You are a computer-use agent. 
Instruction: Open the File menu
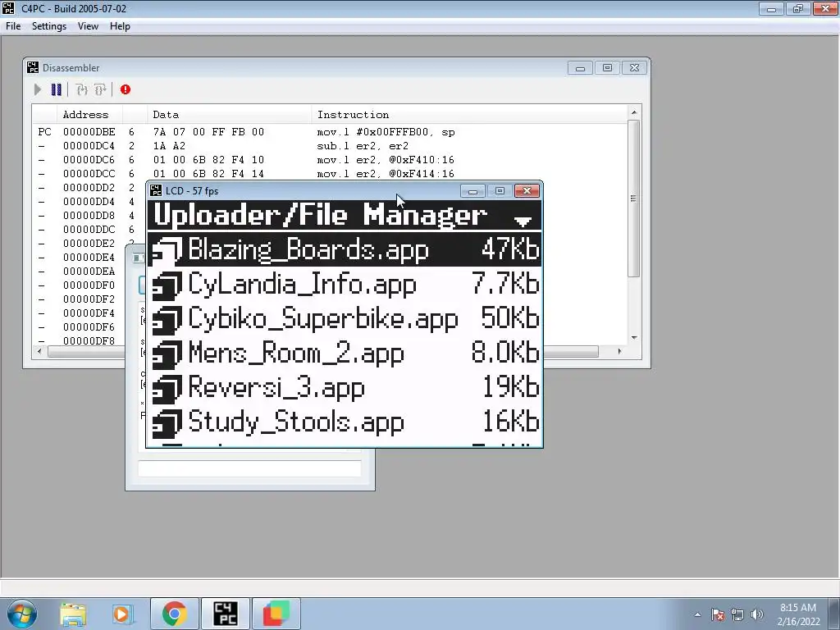(13, 26)
